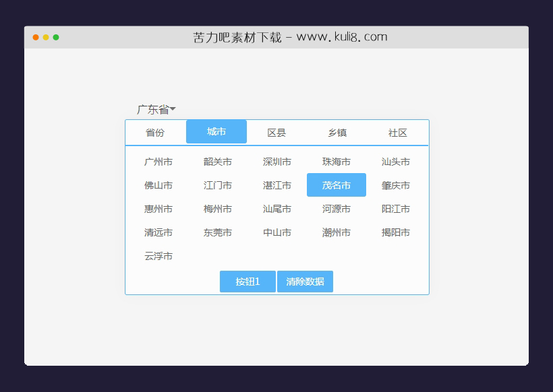This screenshot has height=392, width=553.
Task: Select the 区县 tab
Action: tap(276, 132)
